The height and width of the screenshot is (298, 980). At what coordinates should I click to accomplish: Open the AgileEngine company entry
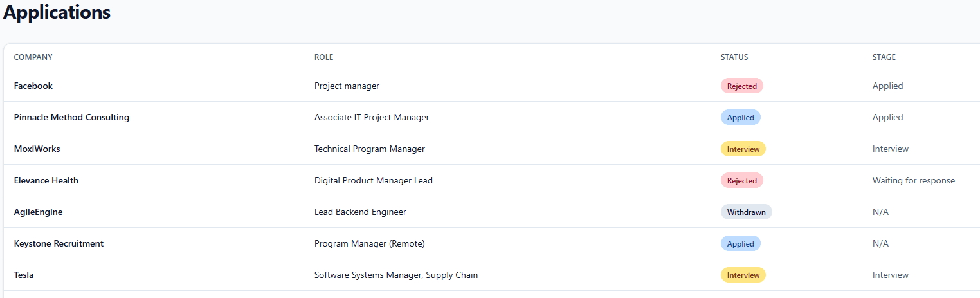(x=39, y=212)
